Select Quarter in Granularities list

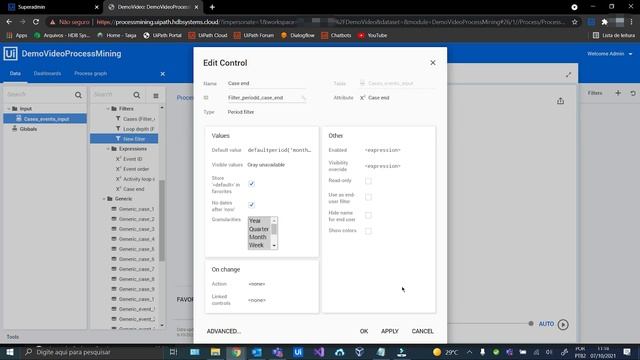coord(259,229)
